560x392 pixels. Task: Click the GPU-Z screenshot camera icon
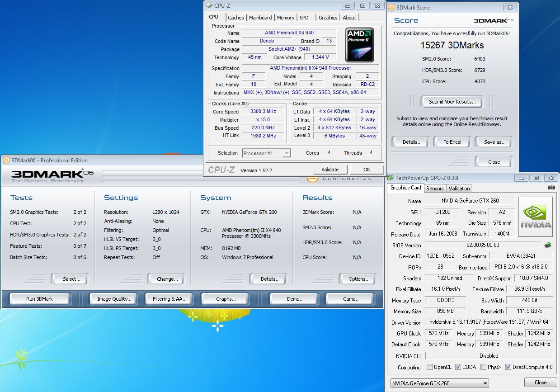[551, 188]
